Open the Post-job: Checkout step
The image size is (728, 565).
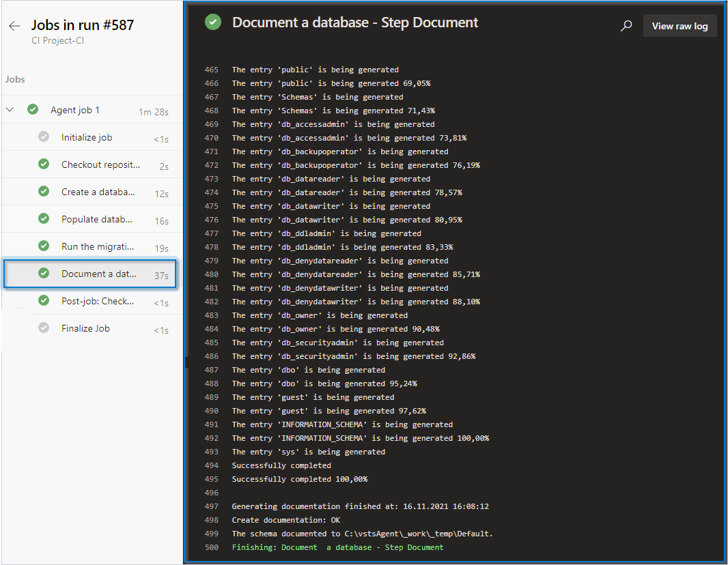pos(92,302)
